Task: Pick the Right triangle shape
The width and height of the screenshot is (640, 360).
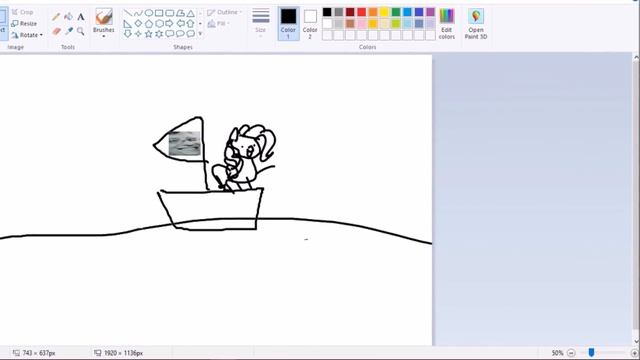Action: pos(128,24)
